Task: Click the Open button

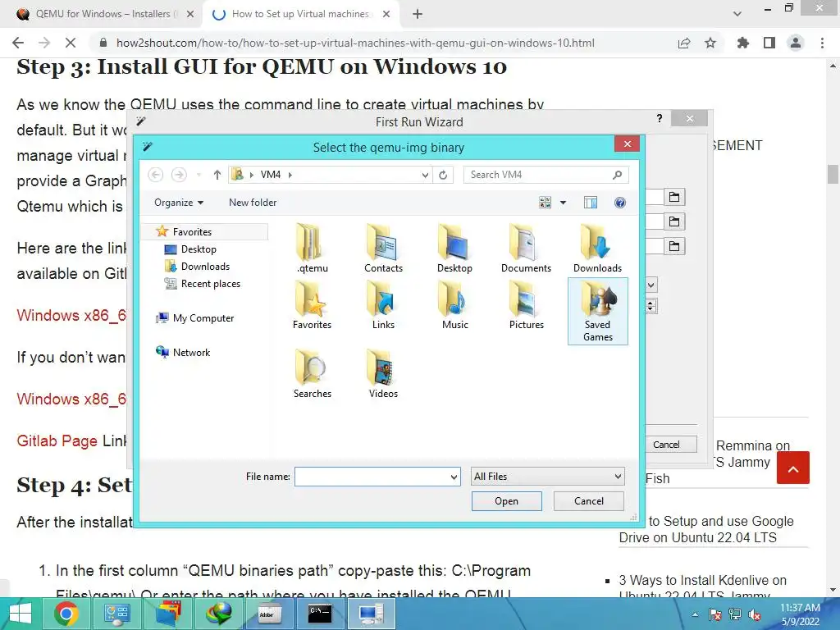Action: pyautogui.click(x=507, y=501)
